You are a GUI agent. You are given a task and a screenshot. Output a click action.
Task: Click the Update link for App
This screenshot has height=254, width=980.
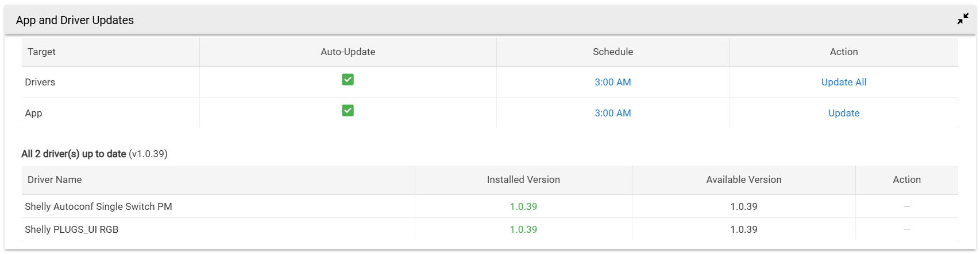coord(843,113)
